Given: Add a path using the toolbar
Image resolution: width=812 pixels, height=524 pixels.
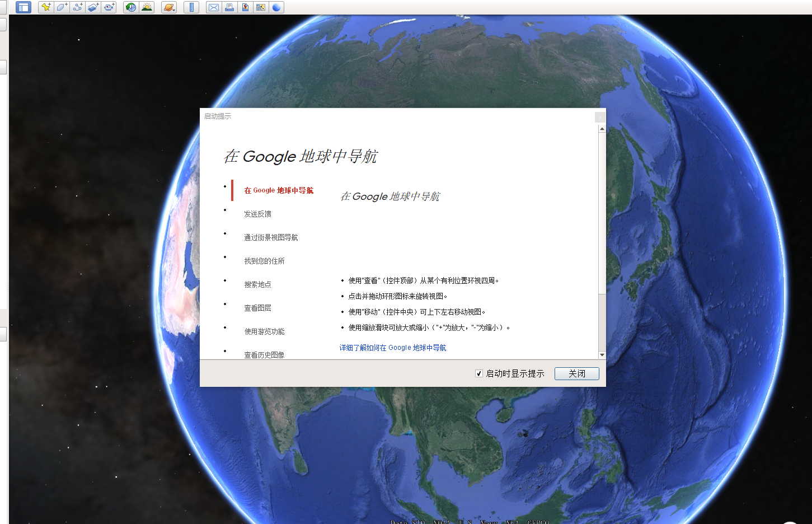Looking at the screenshot, I should pyautogui.click(x=77, y=7).
